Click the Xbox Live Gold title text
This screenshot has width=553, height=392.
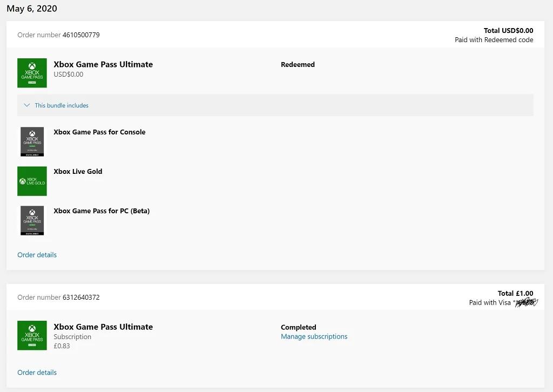click(x=78, y=172)
